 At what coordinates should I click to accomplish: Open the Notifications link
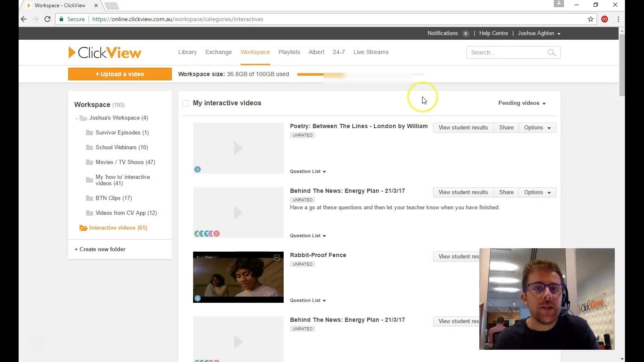442,33
